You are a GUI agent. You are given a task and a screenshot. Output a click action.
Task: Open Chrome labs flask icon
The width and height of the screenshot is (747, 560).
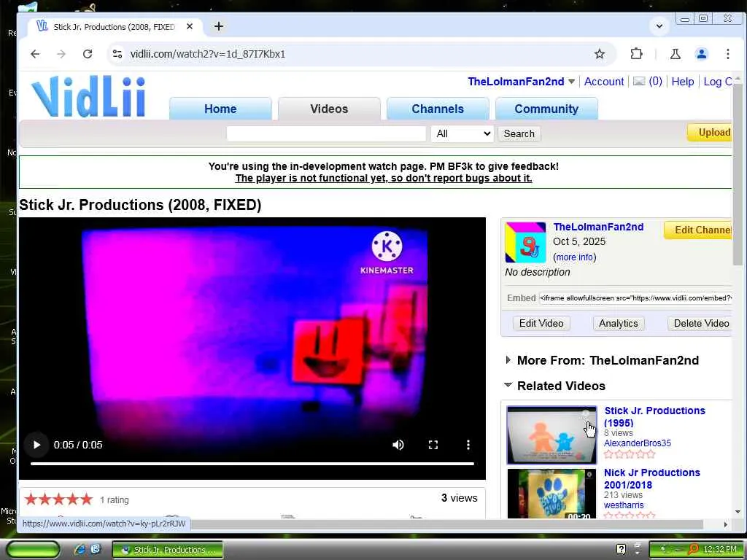(x=675, y=54)
